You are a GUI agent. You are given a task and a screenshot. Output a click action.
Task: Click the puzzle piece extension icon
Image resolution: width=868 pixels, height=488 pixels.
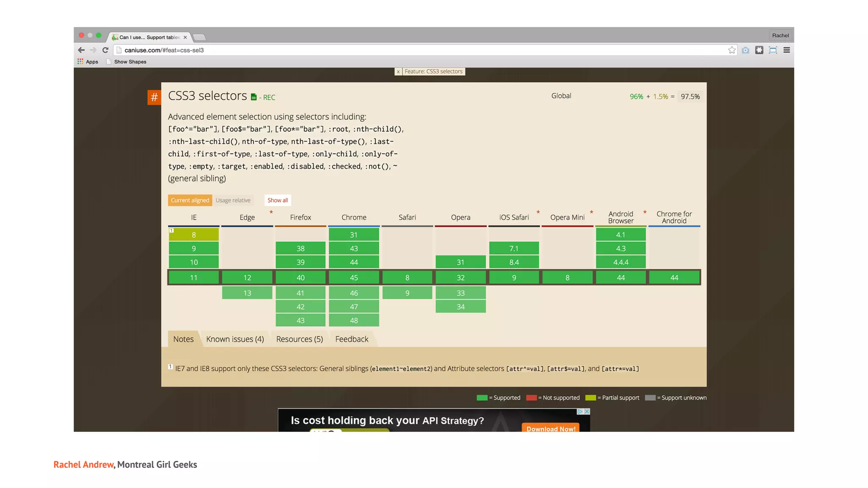point(759,50)
